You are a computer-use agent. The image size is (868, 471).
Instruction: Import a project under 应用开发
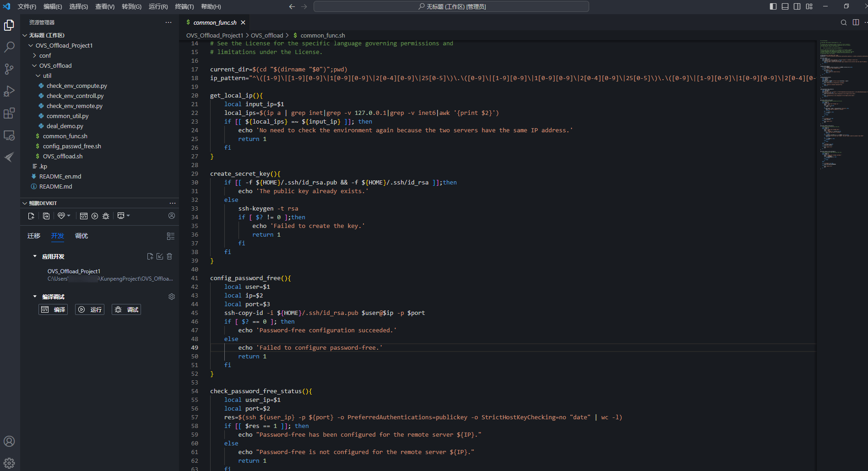click(x=160, y=256)
